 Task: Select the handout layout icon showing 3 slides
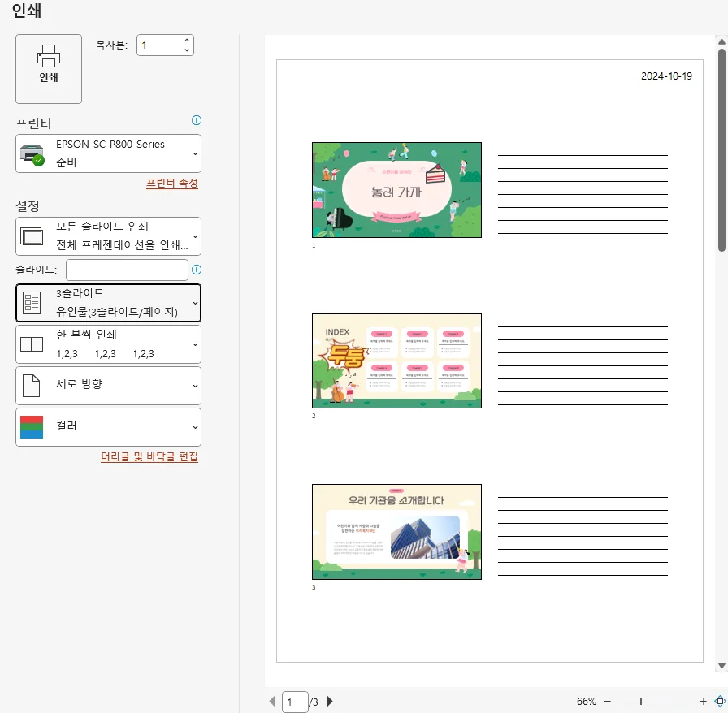click(31, 300)
